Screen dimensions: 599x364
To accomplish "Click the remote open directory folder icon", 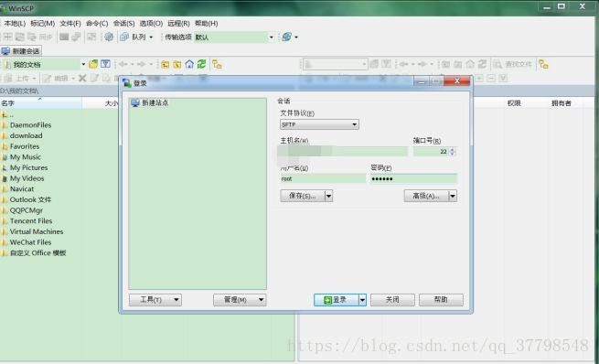I will pos(374,64).
